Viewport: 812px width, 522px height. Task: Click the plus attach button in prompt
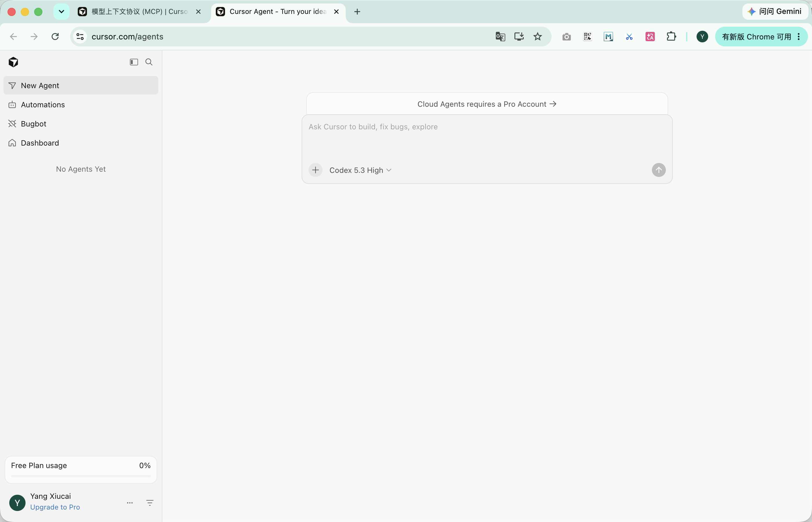pyautogui.click(x=316, y=170)
